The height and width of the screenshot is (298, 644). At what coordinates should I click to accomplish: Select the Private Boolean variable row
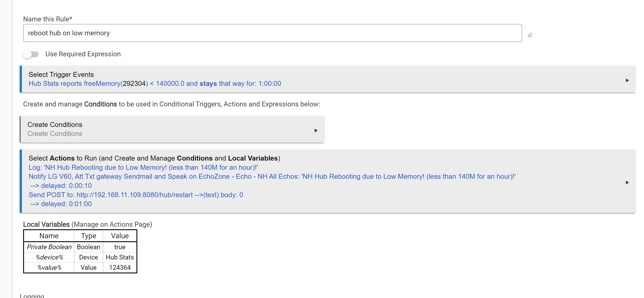pyautogui.click(x=49, y=247)
